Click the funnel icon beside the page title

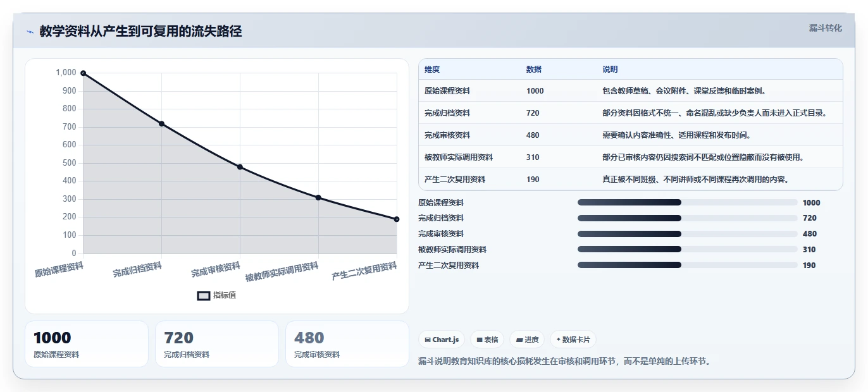[x=30, y=32]
